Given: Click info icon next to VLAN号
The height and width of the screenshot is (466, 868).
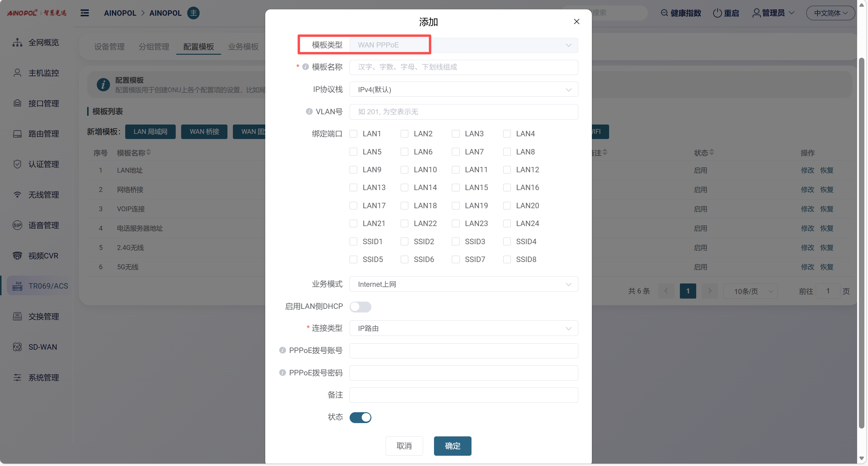Looking at the screenshot, I should tap(309, 112).
